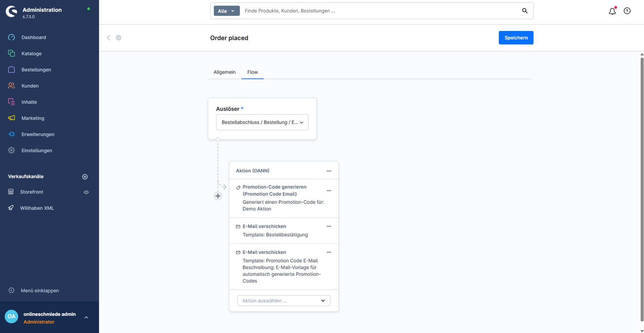Go back using the left arrow
The image size is (644, 333).
point(108,38)
